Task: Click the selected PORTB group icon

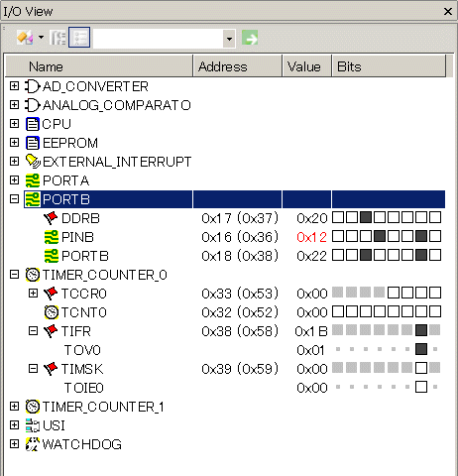Action: coord(33,199)
